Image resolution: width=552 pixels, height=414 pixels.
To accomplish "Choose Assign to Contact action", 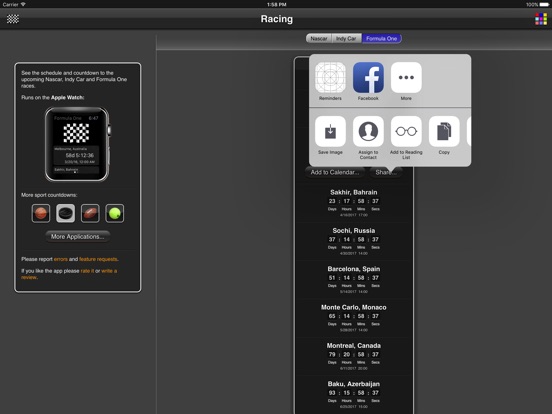I will pyautogui.click(x=368, y=131).
